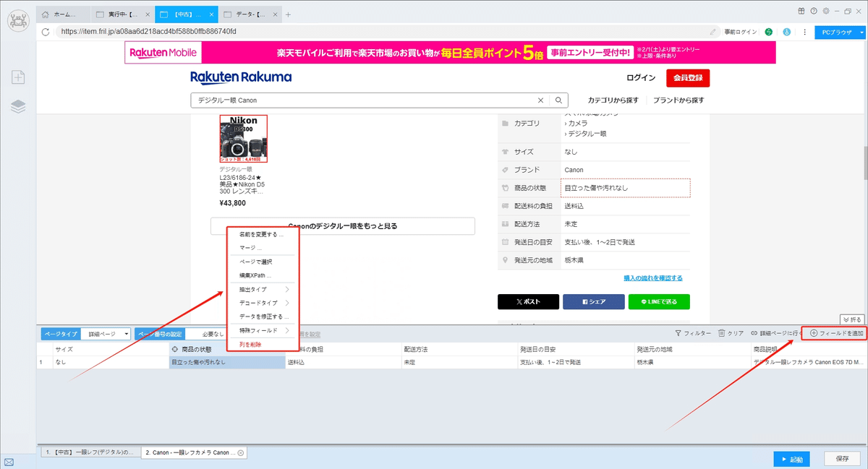Open the mail envelope icon
The height and width of the screenshot is (469, 868).
pos(9,462)
